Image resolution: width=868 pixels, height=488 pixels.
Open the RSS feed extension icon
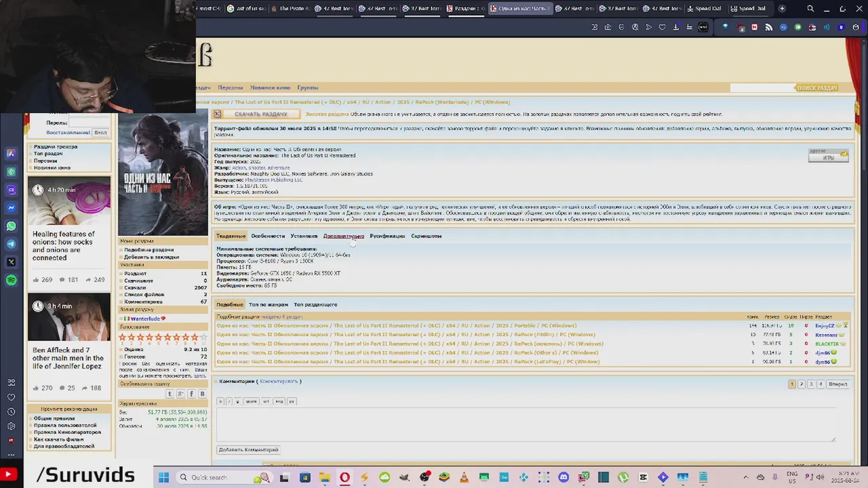tap(769, 27)
